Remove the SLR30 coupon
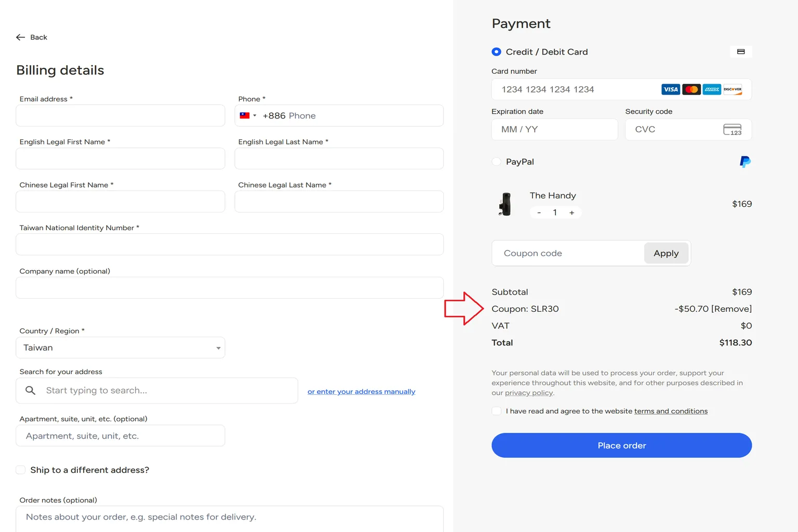Image resolution: width=798 pixels, height=532 pixels. (x=731, y=309)
